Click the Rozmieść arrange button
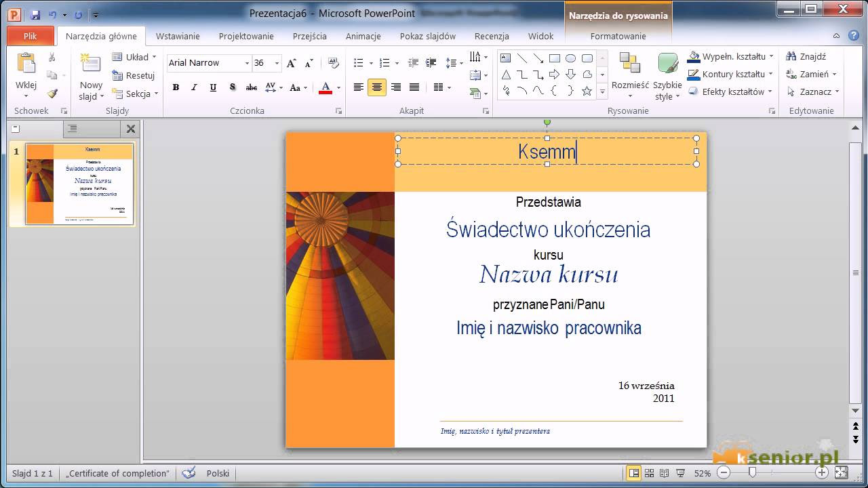This screenshot has height=488, width=868. (x=630, y=77)
